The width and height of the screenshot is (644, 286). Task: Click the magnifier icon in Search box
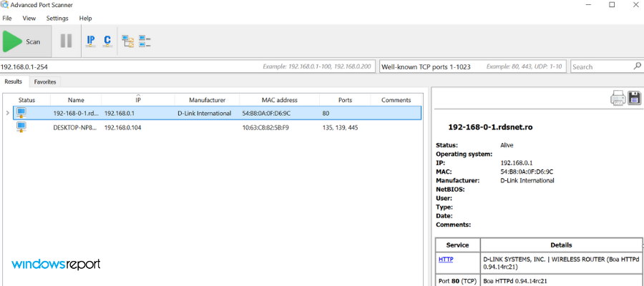(637, 66)
